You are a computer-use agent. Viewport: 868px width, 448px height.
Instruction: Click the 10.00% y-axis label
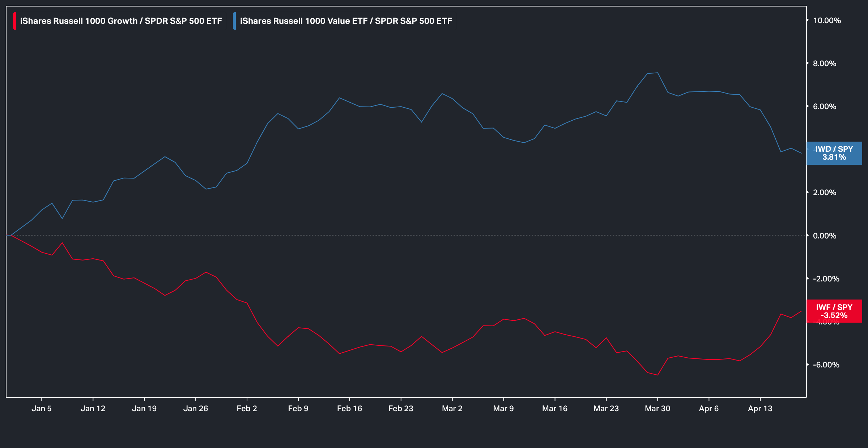pyautogui.click(x=827, y=21)
